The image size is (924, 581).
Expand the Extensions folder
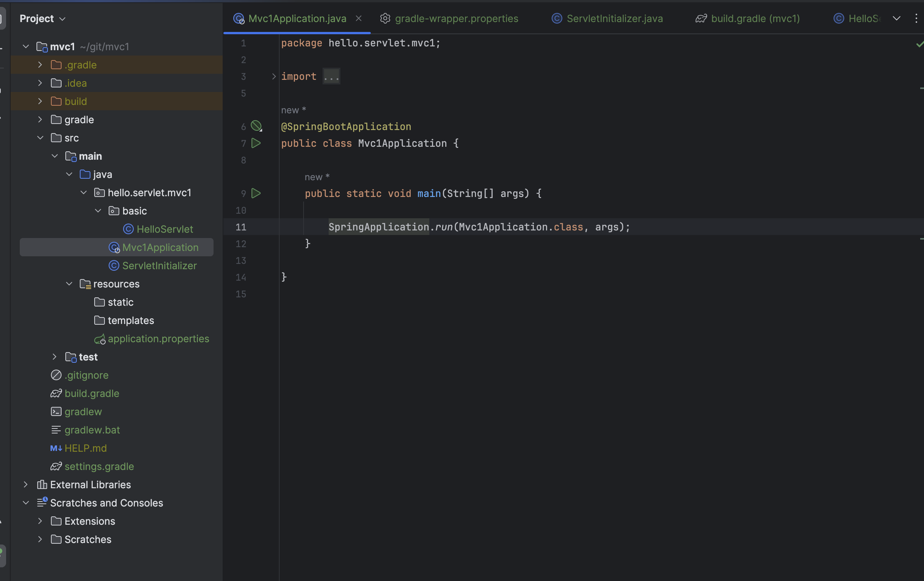pyautogui.click(x=40, y=521)
